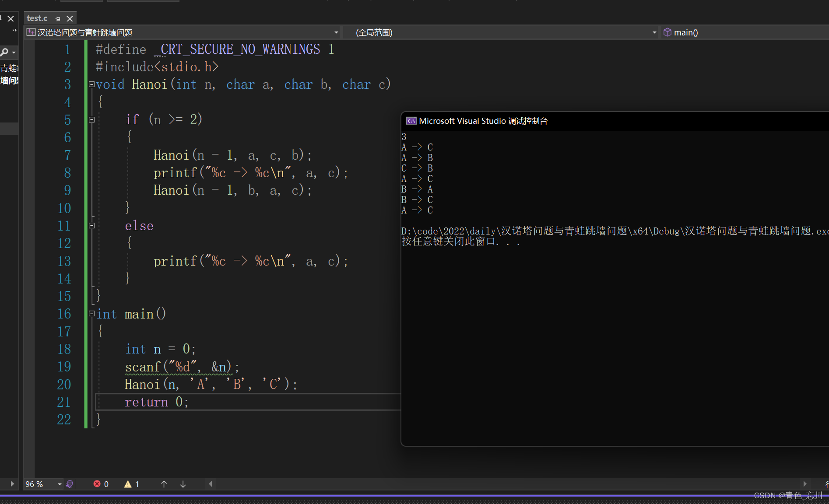Show the errors count (0) in status strip
Image resolution: width=829 pixels, height=504 pixels.
tap(101, 484)
